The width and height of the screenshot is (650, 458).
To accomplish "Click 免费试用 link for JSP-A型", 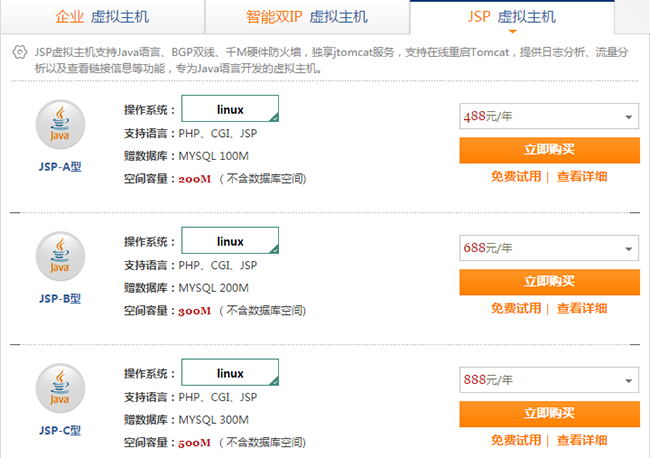I will coord(515,177).
